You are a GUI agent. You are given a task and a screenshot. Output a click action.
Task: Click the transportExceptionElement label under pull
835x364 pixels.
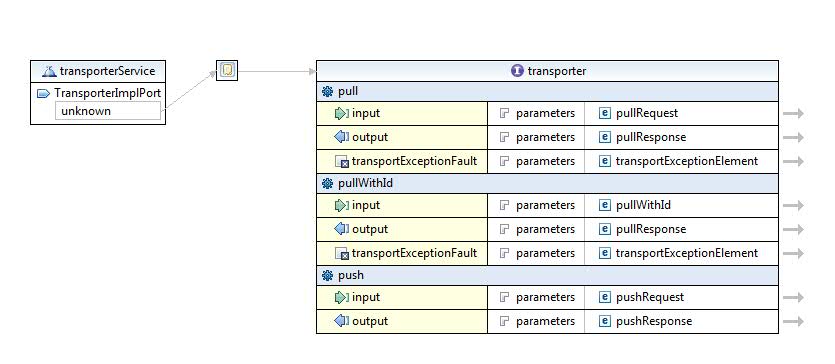(x=687, y=161)
